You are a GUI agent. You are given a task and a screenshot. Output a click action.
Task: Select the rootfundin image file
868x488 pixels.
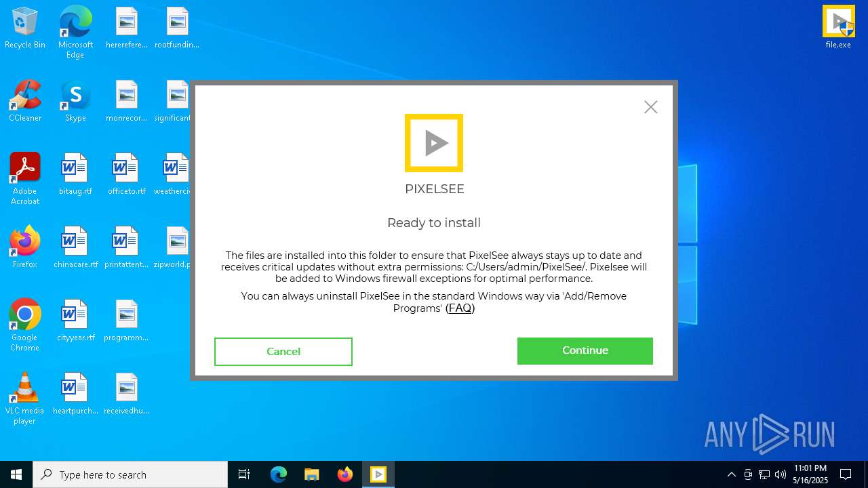177,29
